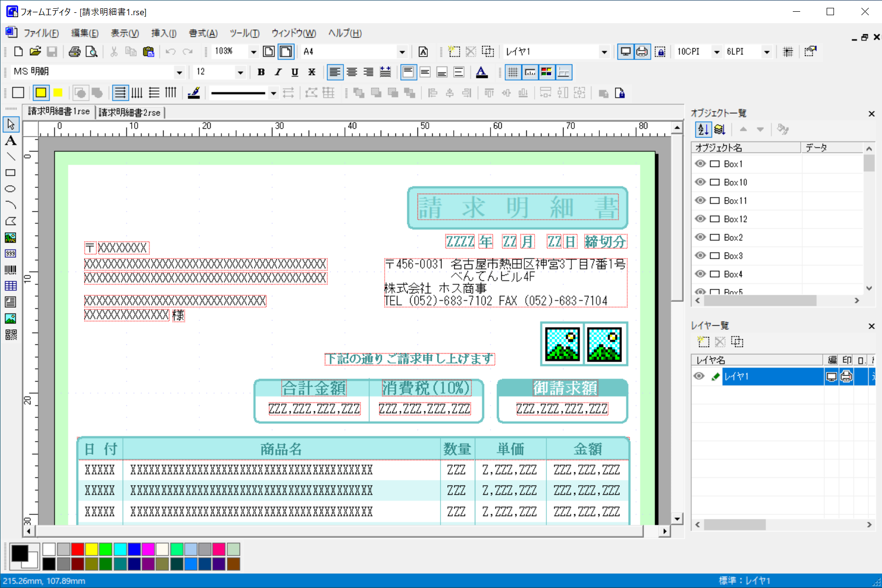The width and height of the screenshot is (882, 588).
Task: Open the ヘルプ menu
Action: pyautogui.click(x=345, y=33)
